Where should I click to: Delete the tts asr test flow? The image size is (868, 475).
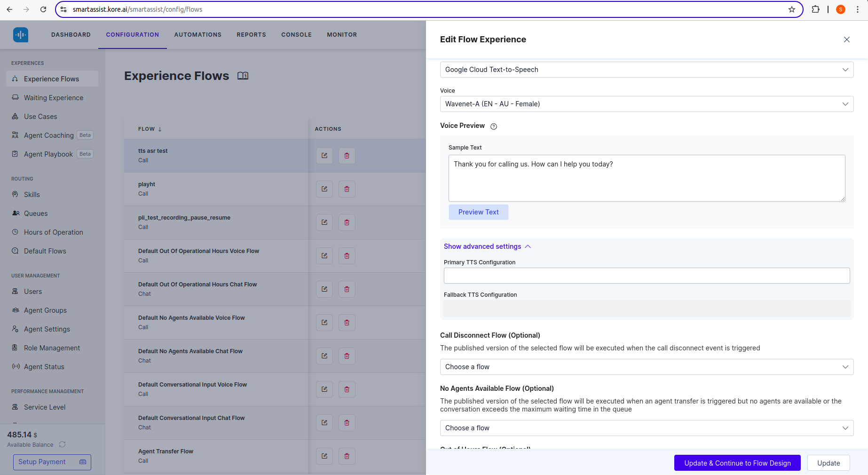[x=347, y=156]
